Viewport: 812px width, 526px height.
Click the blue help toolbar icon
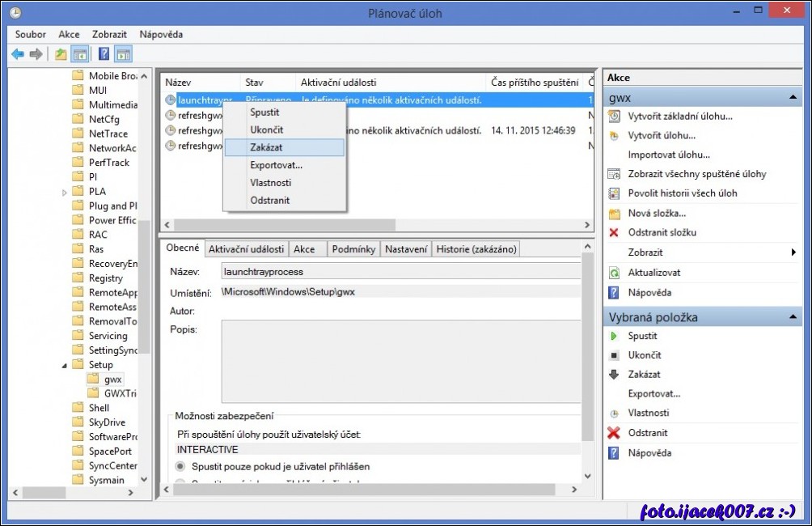click(104, 54)
